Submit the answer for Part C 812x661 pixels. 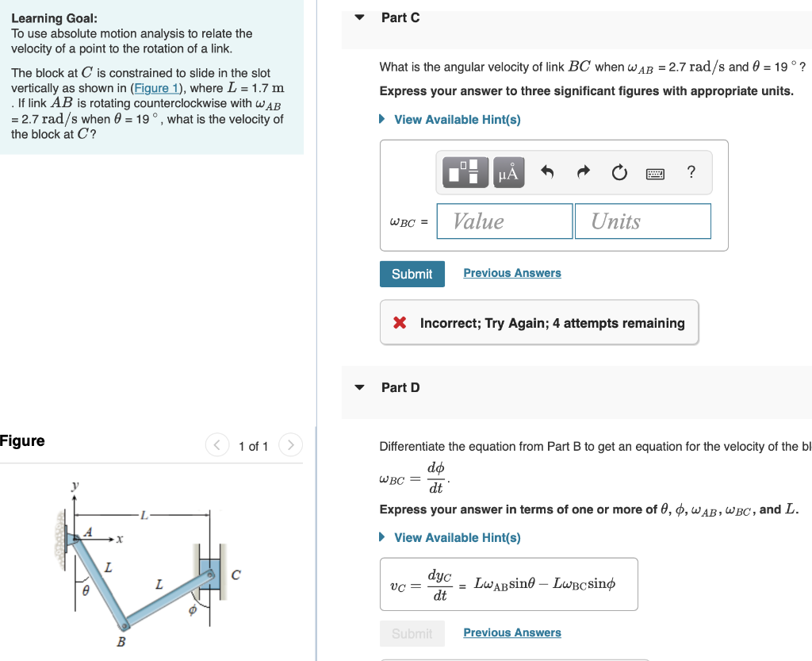coord(412,273)
